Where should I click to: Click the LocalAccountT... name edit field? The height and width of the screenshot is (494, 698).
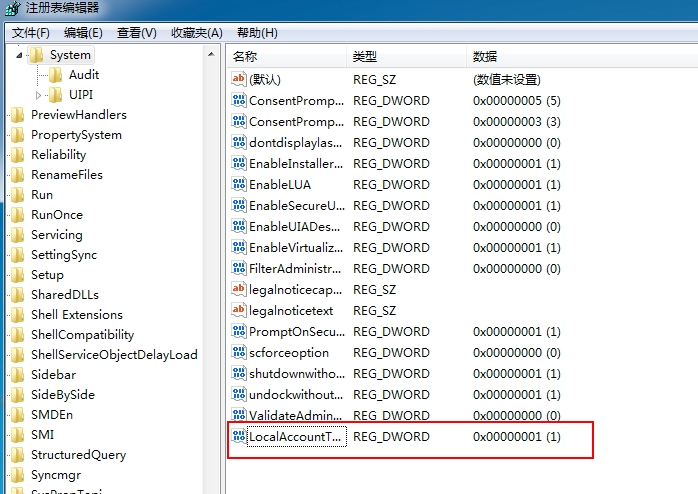[x=296, y=437]
